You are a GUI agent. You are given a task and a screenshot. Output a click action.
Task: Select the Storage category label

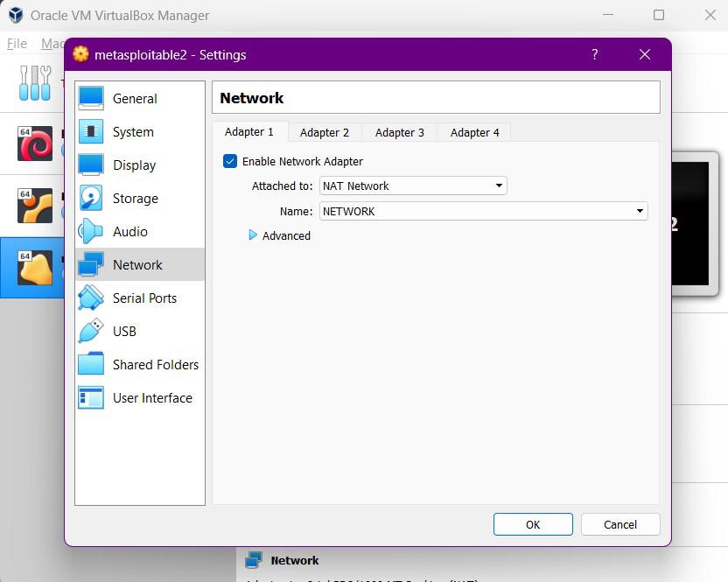pyautogui.click(x=135, y=199)
